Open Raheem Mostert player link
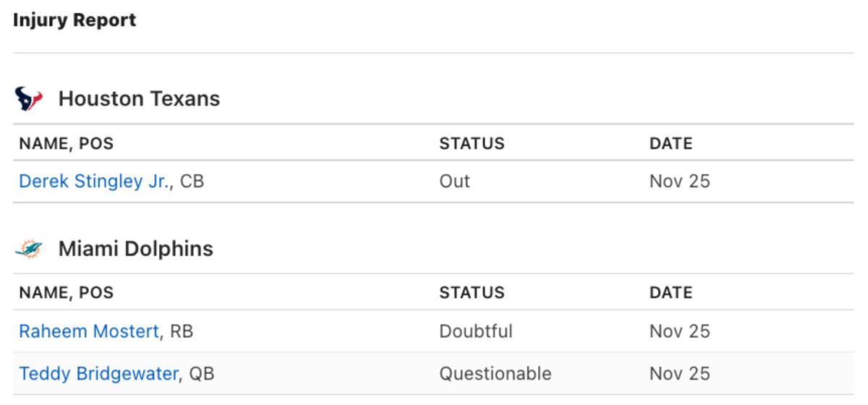Image resolution: width=868 pixels, height=405 pixels. point(89,331)
